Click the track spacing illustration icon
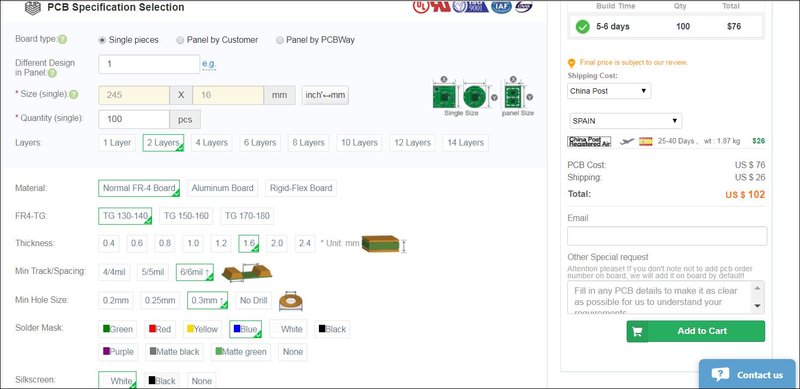 [247, 272]
